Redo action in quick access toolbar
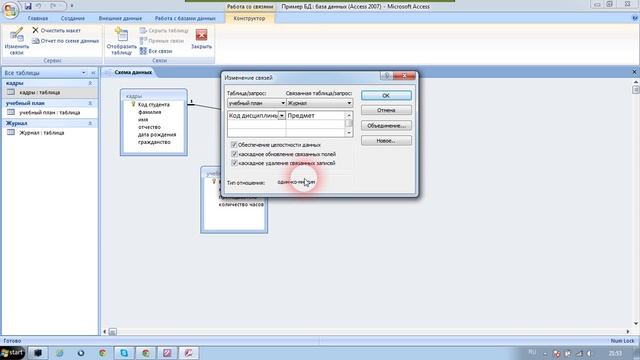Viewport: 640px width, 360px height. pos(54,6)
